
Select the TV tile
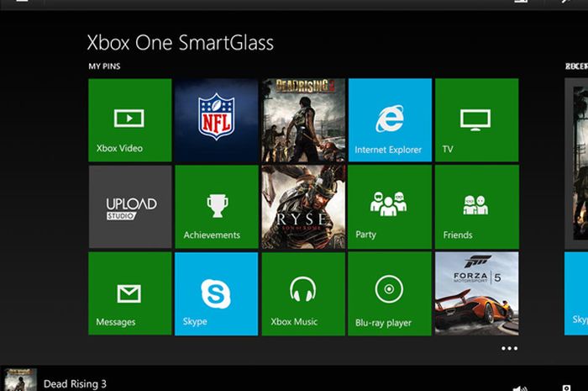[x=476, y=120]
